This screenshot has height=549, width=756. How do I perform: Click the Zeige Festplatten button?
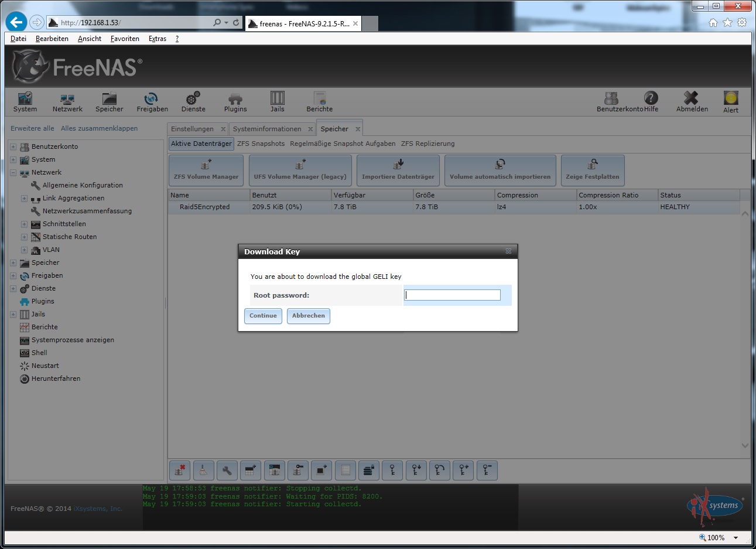593,170
